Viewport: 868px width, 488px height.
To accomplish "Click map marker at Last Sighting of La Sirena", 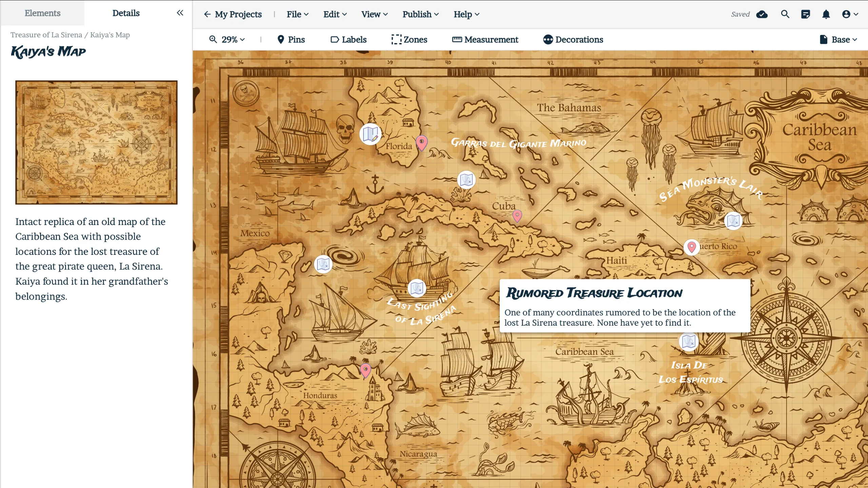I will [x=417, y=288].
